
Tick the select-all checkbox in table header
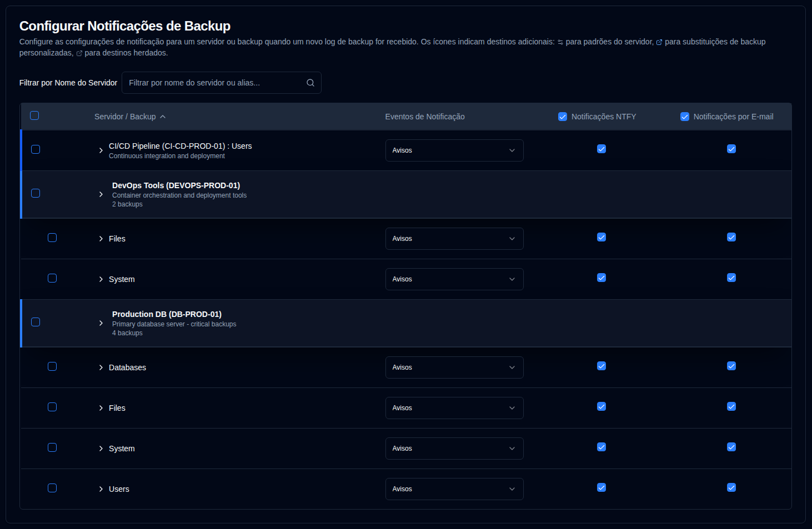click(34, 115)
